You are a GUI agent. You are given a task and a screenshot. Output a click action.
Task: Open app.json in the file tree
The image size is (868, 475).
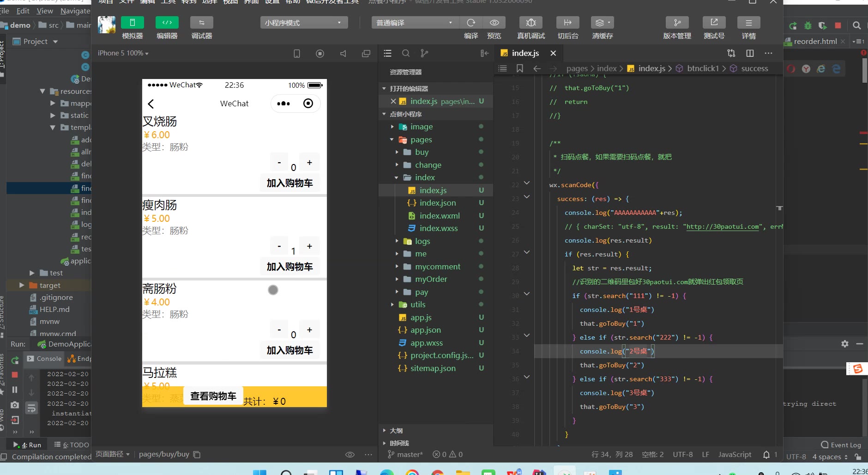click(x=425, y=330)
